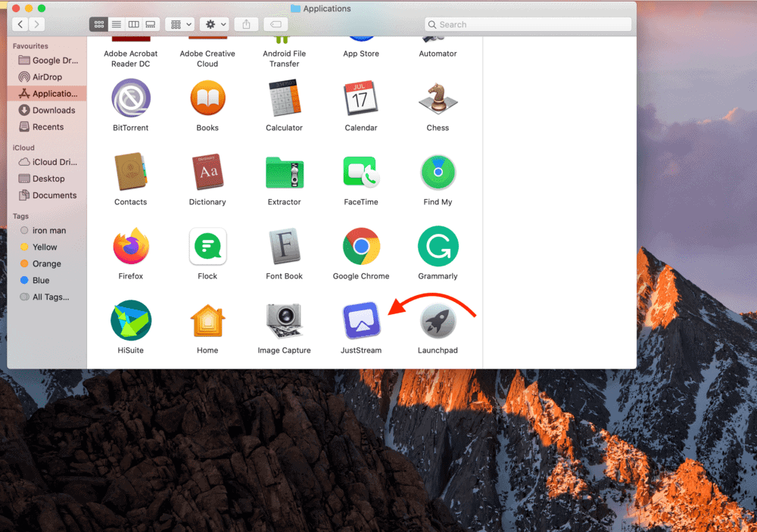This screenshot has width=757, height=532.
Task: Open the FaceTime app icon
Action: (361, 173)
